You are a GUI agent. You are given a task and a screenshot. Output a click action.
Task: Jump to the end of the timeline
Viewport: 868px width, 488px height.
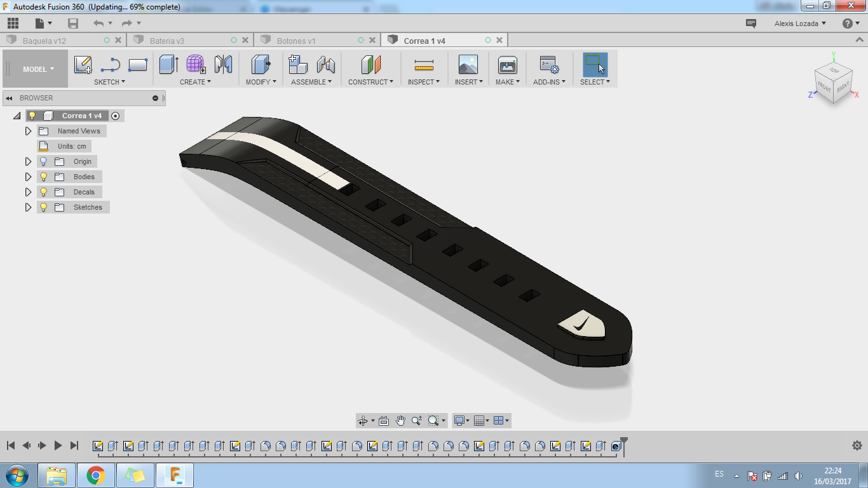(74, 445)
